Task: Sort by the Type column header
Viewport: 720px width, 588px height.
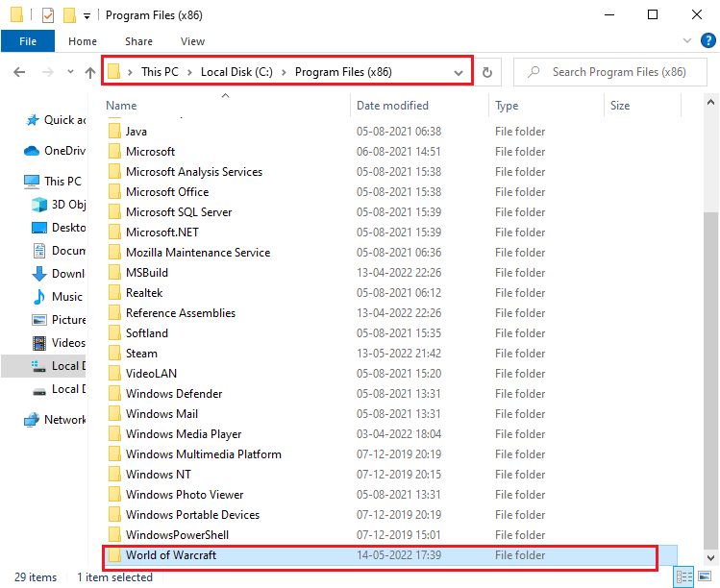Action: point(507,106)
